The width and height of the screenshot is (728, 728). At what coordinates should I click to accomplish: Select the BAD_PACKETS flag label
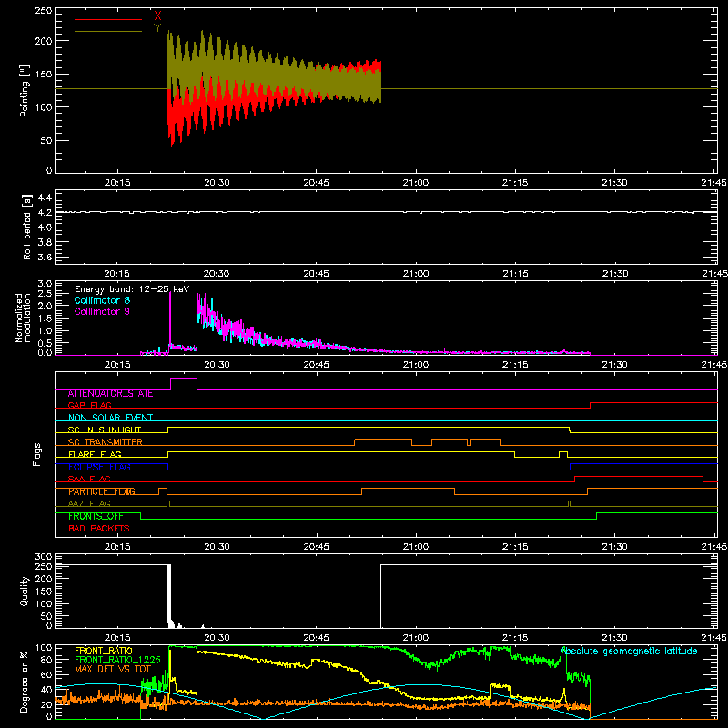pos(99,529)
